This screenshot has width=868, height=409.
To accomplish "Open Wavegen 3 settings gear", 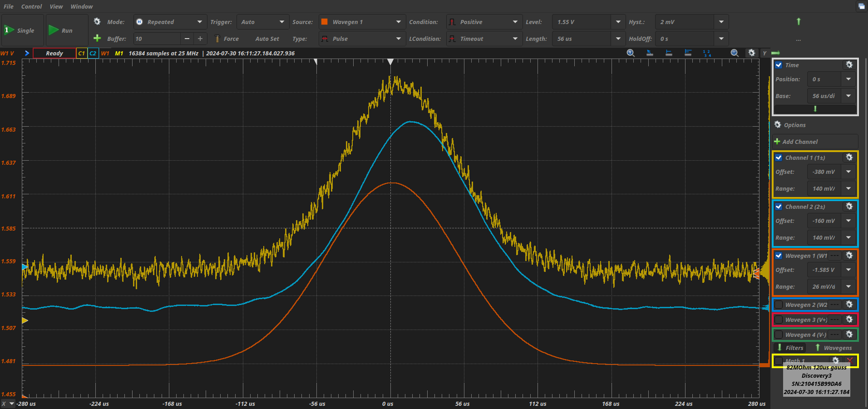I will point(849,320).
